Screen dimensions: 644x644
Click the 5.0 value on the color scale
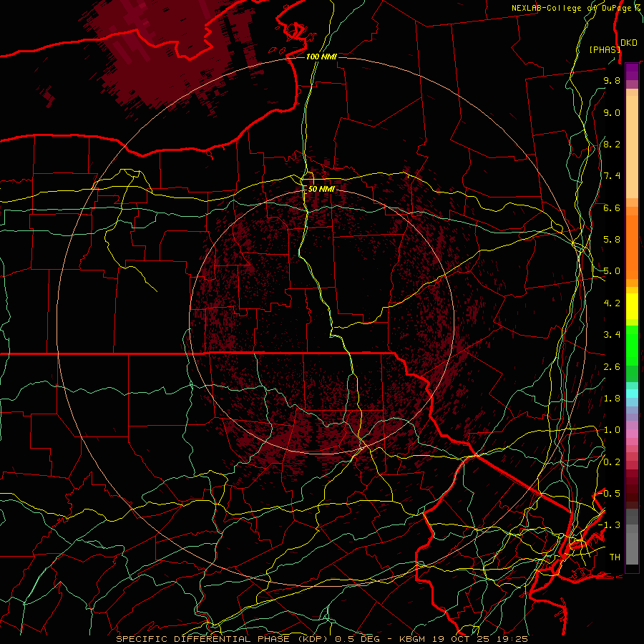pyautogui.click(x=612, y=271)
